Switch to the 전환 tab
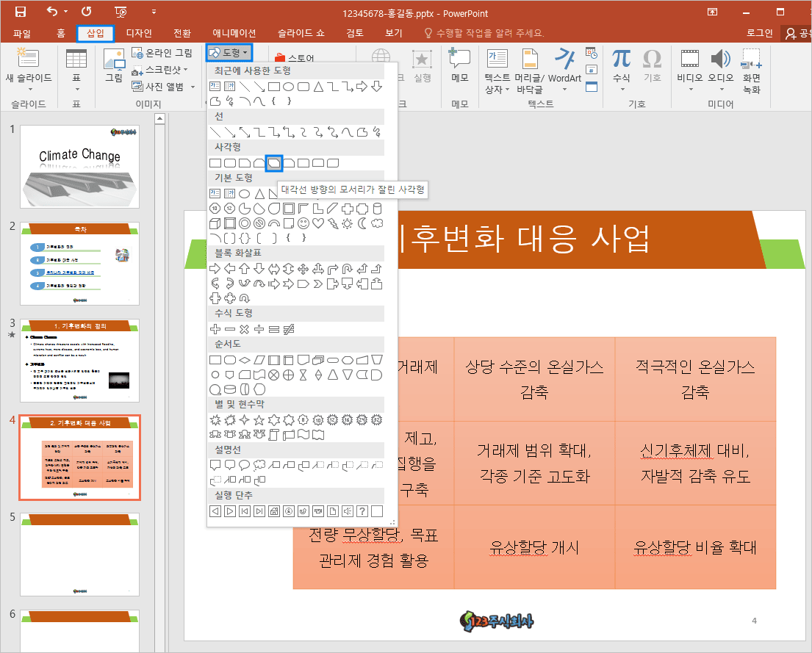The width and height of the screenshot is (812, 653). click(182, 33)
